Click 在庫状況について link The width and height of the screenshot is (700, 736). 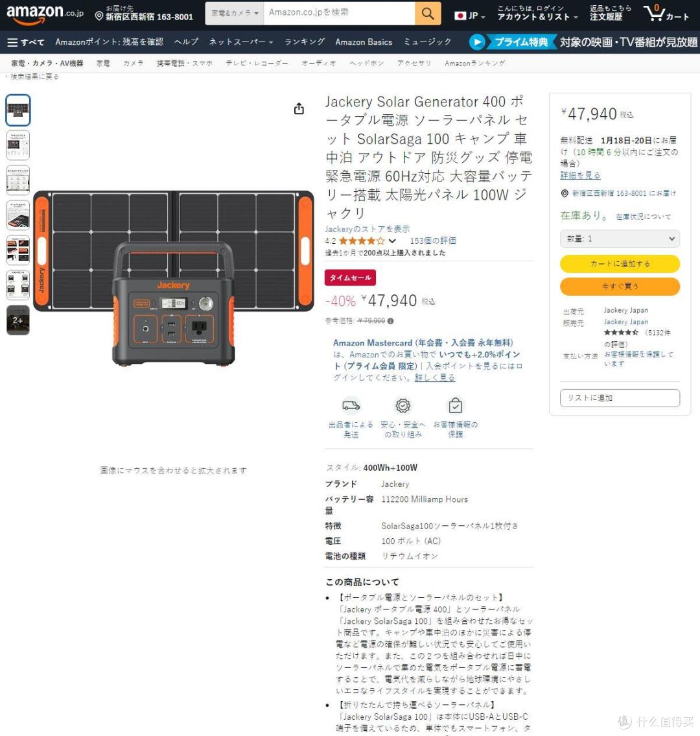coord(643,217)
